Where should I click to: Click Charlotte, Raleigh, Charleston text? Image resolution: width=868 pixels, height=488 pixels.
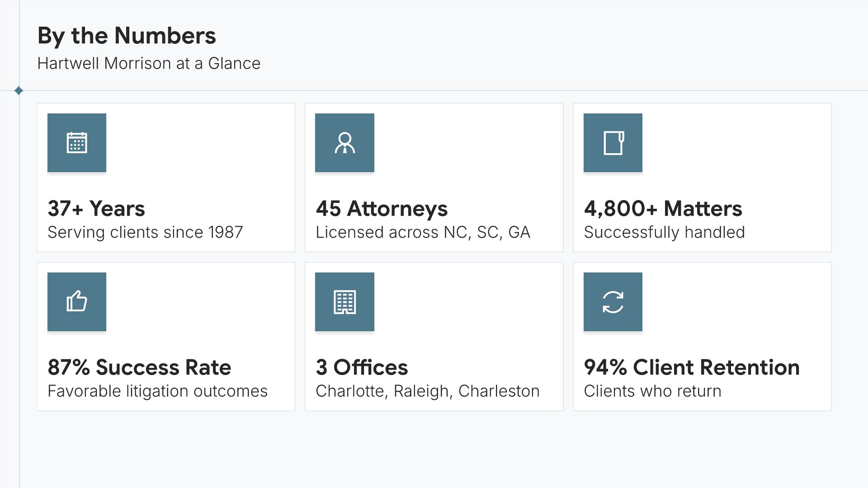point(427,391)
